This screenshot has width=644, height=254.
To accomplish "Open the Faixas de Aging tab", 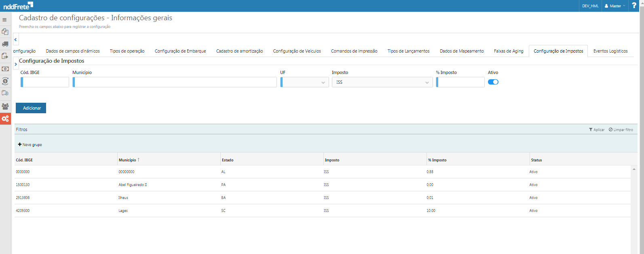I will [508, 51].
